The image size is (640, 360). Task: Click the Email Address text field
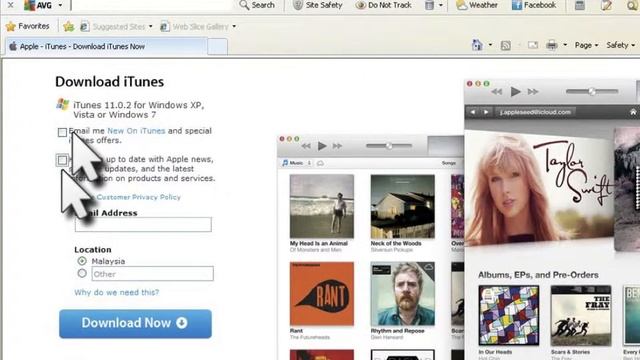[x=143, y=224]
